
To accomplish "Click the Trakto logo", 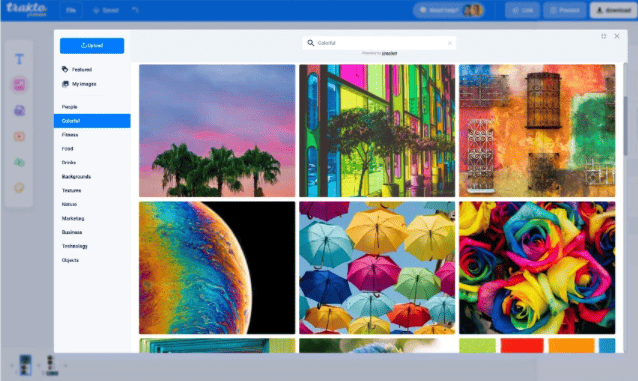I will [27, 9].
